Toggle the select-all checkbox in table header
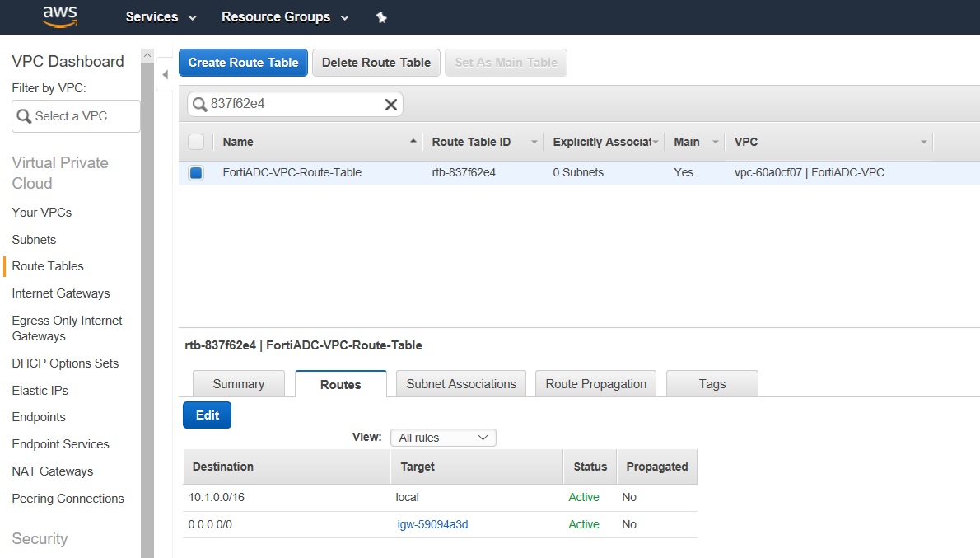The height and width of the screenshot is (558, 980). pos(195,141)
